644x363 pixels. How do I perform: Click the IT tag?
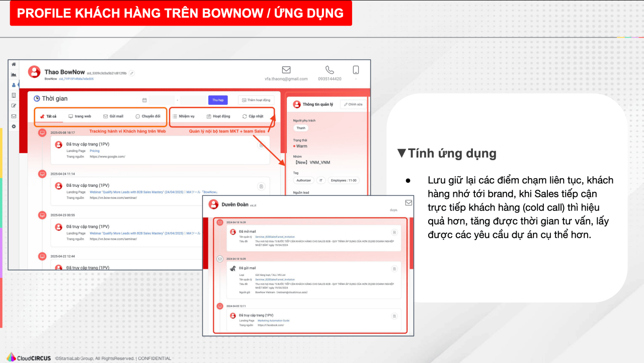pos(320,180)
